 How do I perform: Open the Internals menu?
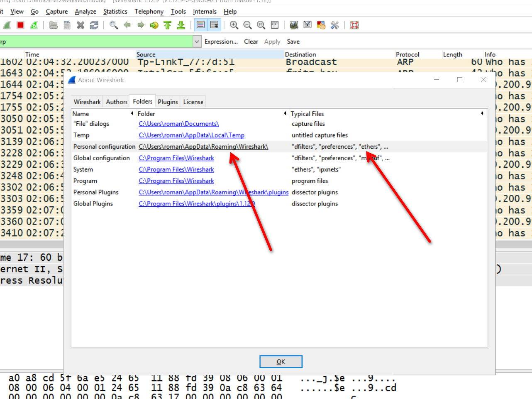(x=205, y=12)
